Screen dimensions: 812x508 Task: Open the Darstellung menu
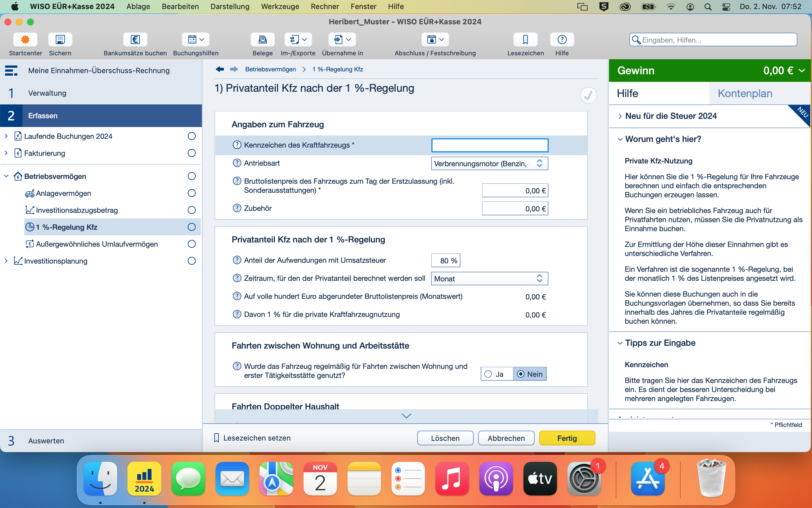[x=230, y=6]
